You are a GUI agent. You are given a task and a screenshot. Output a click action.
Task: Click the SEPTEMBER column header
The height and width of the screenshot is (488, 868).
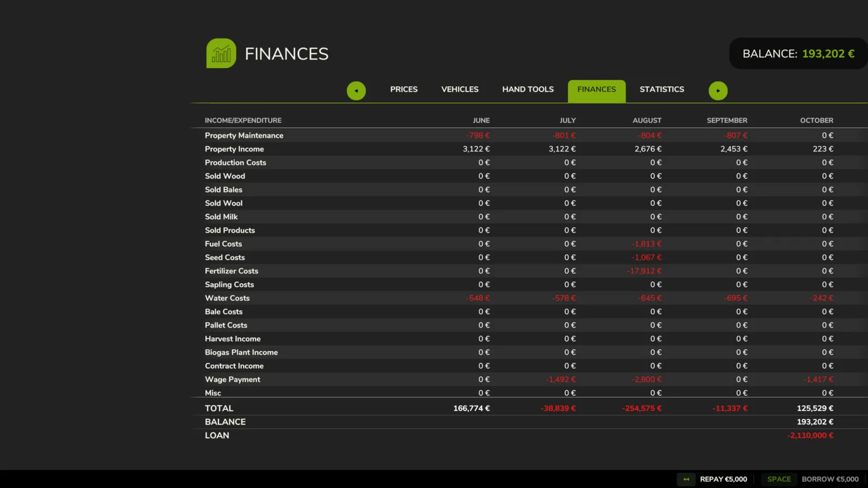coord(727,120)
